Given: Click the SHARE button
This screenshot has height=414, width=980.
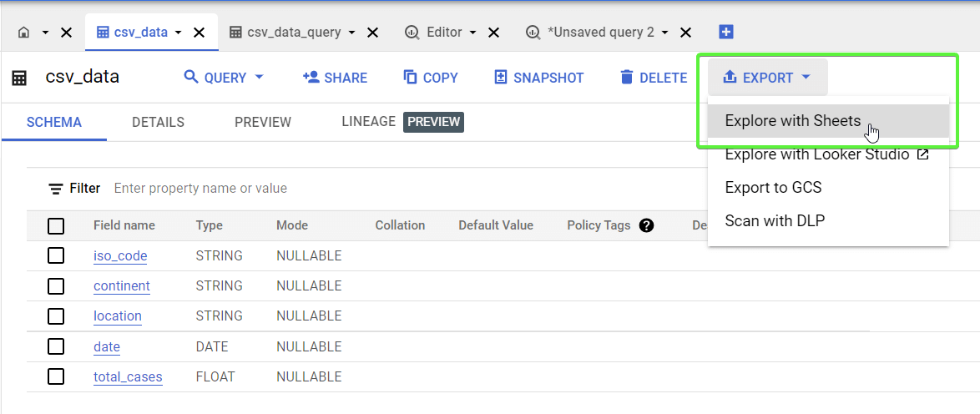Looking at the screenshot, I should (x=335, y=78).
